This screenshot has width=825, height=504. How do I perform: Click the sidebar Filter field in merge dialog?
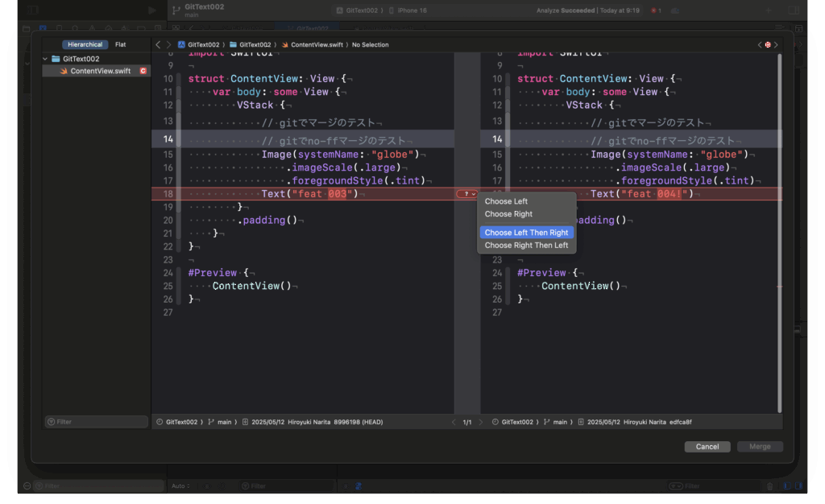(97, 422)
